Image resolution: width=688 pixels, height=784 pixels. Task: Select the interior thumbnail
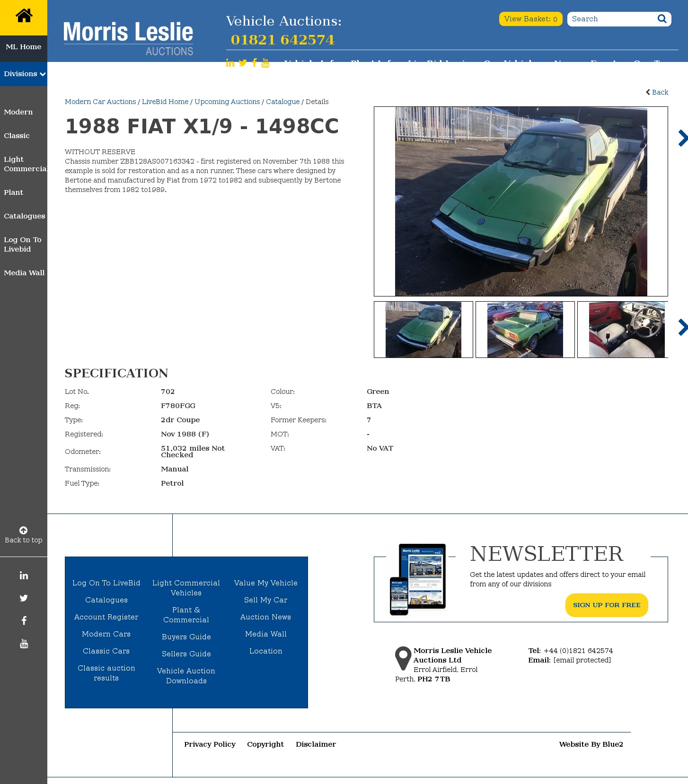623,330
